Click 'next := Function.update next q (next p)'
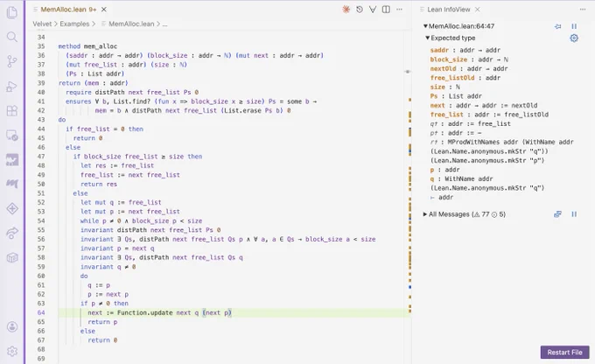Viewport: 595px width, 364px height. 160,312
